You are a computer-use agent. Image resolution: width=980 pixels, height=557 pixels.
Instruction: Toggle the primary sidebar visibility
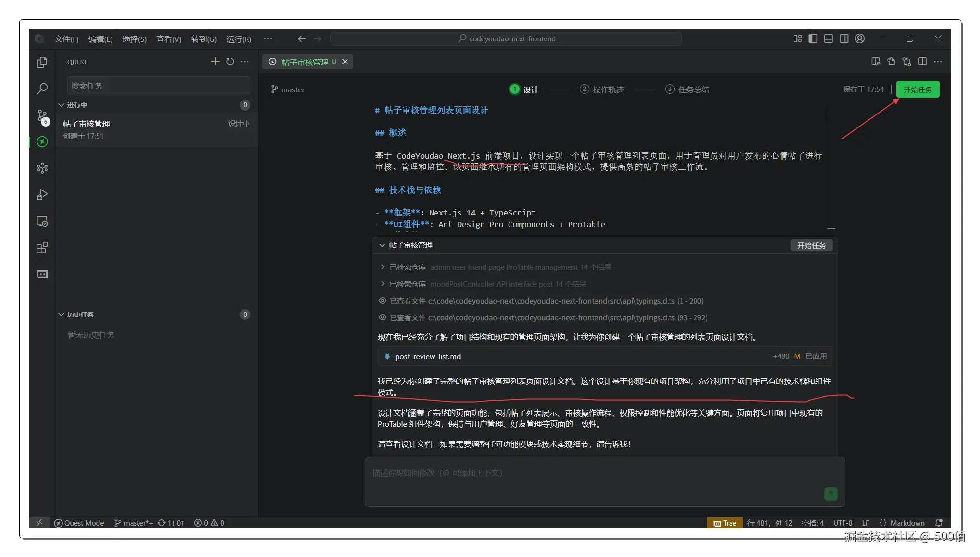coord(812,39)
